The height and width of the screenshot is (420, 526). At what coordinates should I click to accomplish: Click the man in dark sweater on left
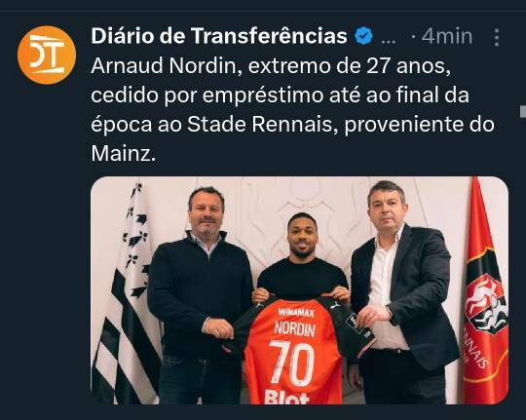(x=201, y=295)
